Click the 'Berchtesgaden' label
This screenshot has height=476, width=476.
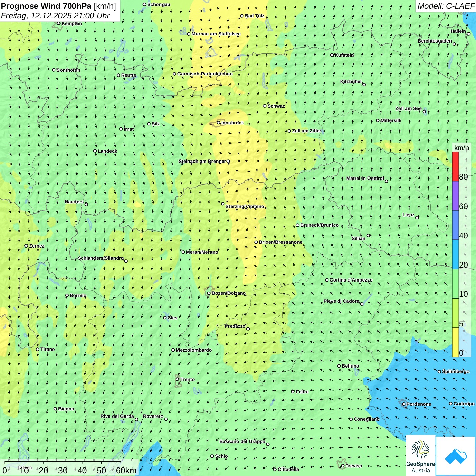(x=435, y=41)
